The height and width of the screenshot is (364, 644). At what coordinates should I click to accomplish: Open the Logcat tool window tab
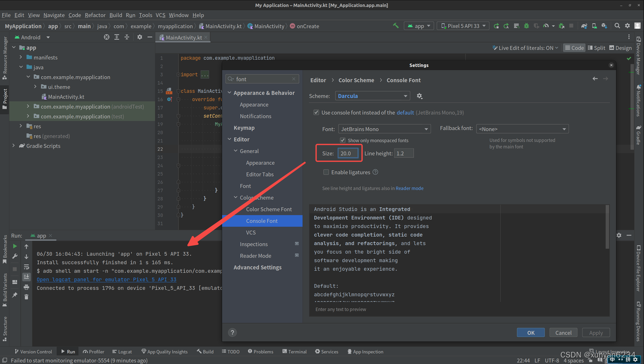[x=122, y=351]
